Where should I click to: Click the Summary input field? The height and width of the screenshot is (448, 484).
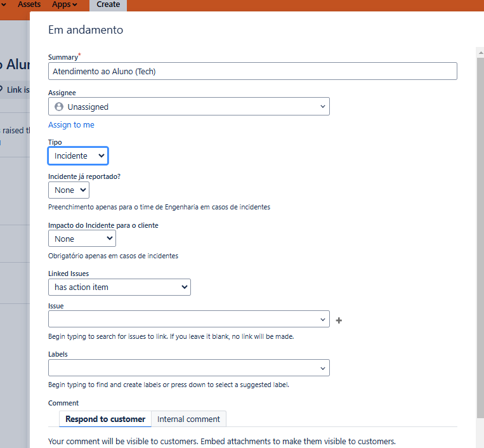pos(252,71)
